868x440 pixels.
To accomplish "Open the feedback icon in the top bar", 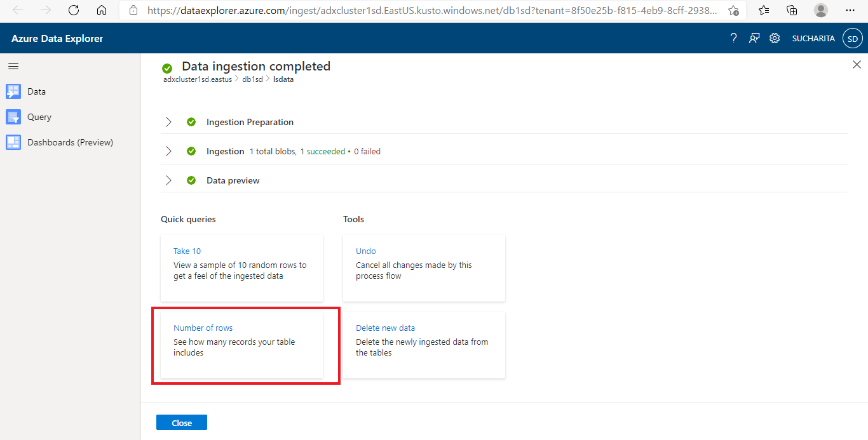I will click(x=754, y=38).
